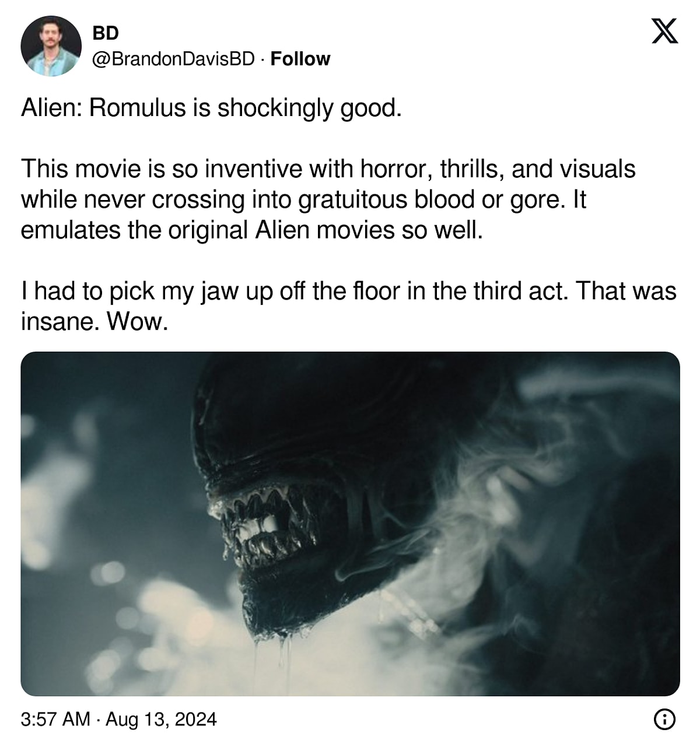The width and height of the screenshot is (700, 754).
Task: Click the Aug 13, 2024 date
Action: tap(161, 719)
